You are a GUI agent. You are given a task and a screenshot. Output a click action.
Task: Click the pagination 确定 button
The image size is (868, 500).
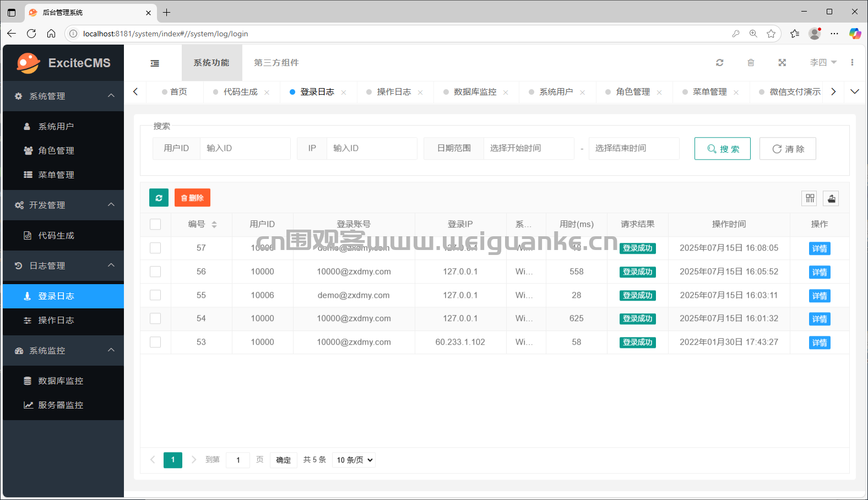283,460
